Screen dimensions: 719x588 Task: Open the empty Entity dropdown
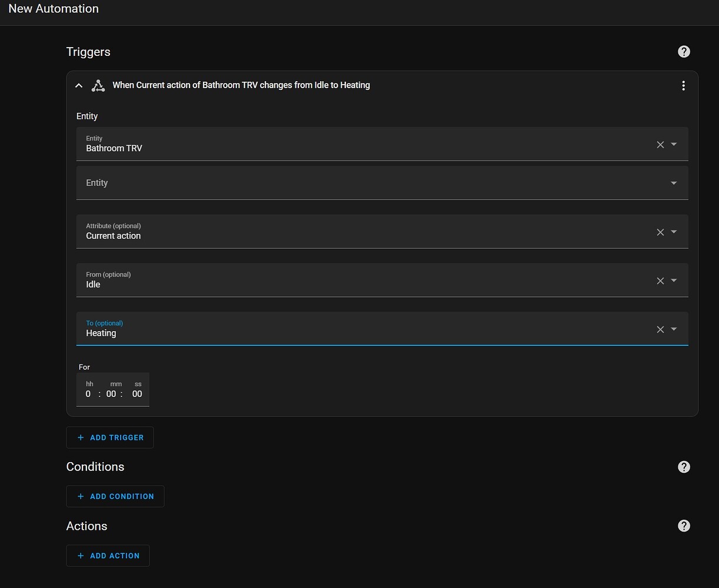tap(673, 183)
